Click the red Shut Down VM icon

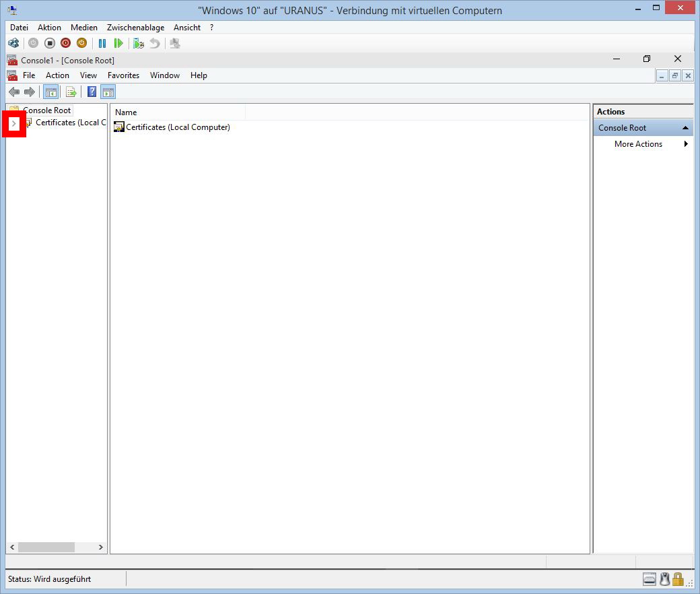(x=65, y=43)
